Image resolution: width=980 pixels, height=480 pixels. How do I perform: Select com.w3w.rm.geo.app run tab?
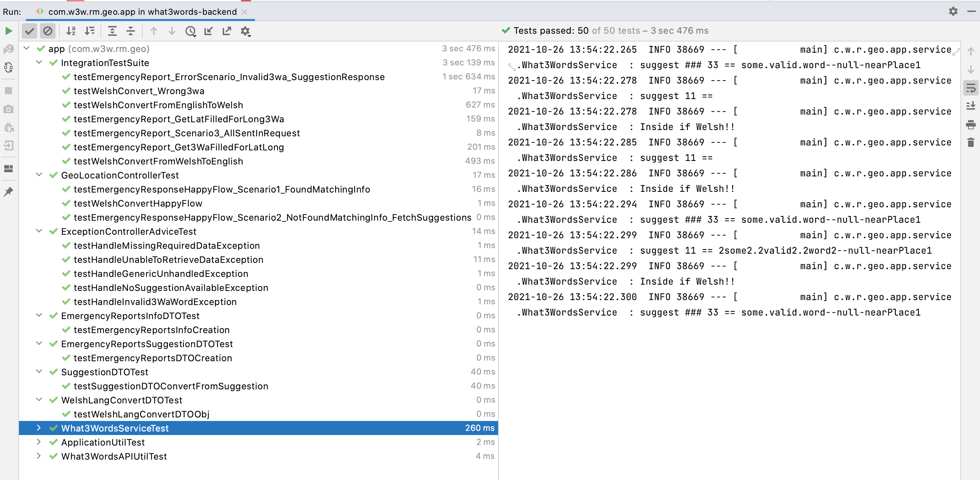click(142, 12)
